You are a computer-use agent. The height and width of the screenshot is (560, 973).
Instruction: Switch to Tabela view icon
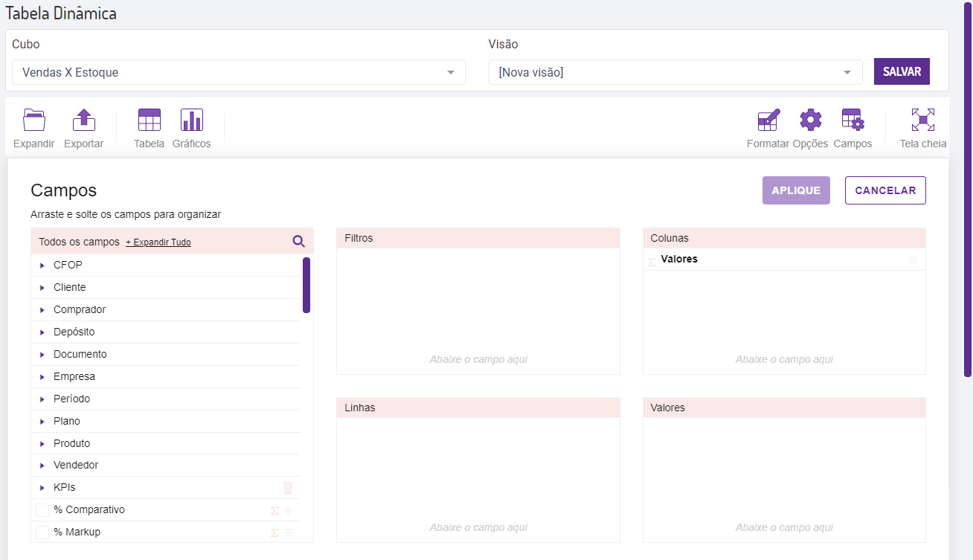(149, 120)
